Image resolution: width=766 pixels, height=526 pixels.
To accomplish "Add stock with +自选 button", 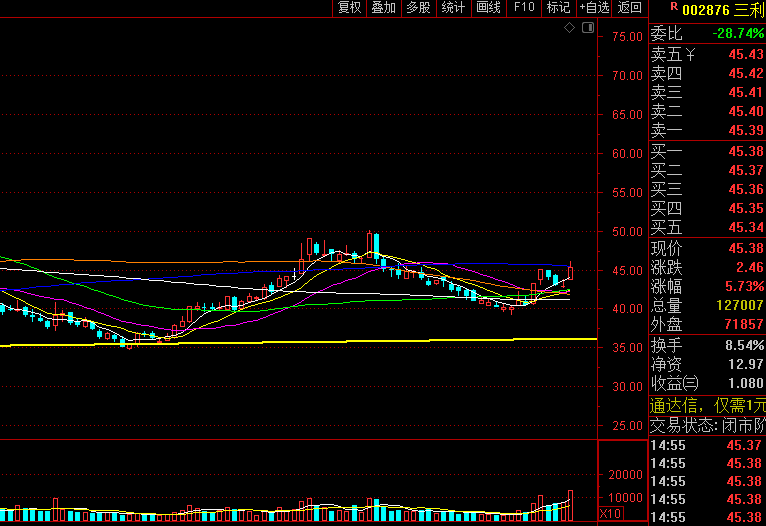I will 594,8.
